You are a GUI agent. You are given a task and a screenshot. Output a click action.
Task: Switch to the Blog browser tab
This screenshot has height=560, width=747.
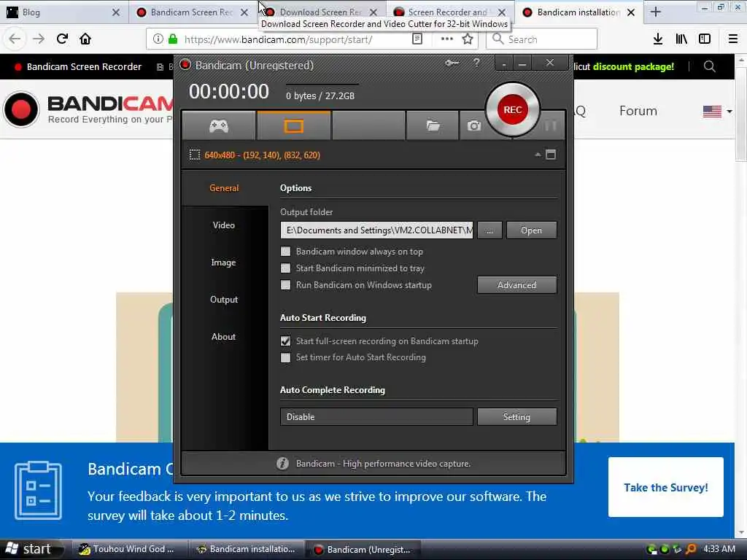pyautogui.click(x=64, y=12)
